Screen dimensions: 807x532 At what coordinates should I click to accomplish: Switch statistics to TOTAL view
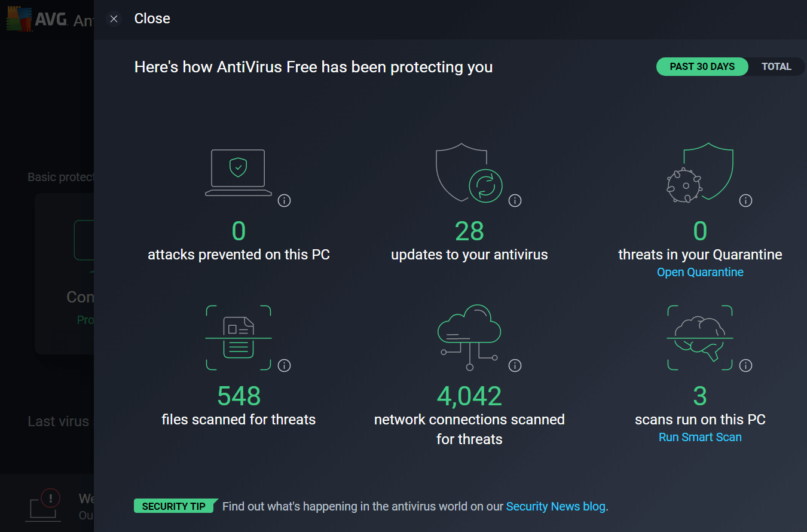coord(776,67)
